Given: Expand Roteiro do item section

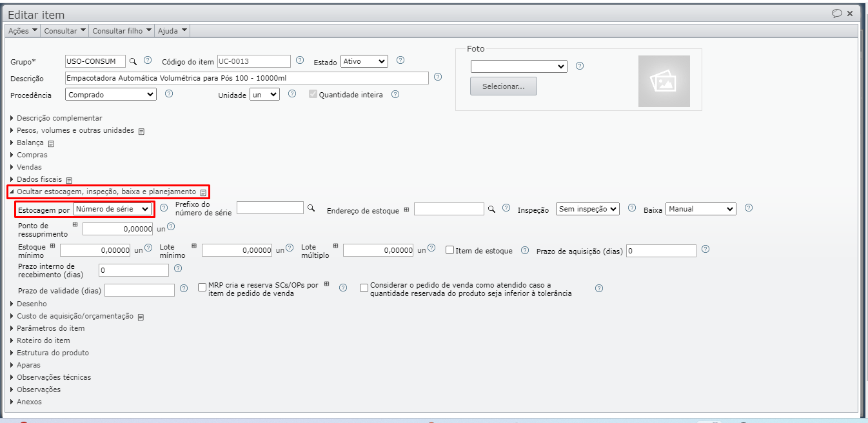Looking at the screenshot, I should coord(40,340).
